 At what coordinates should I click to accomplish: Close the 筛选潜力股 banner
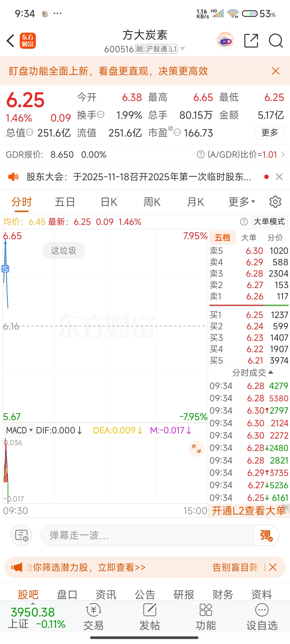click(x=273, y=567)
